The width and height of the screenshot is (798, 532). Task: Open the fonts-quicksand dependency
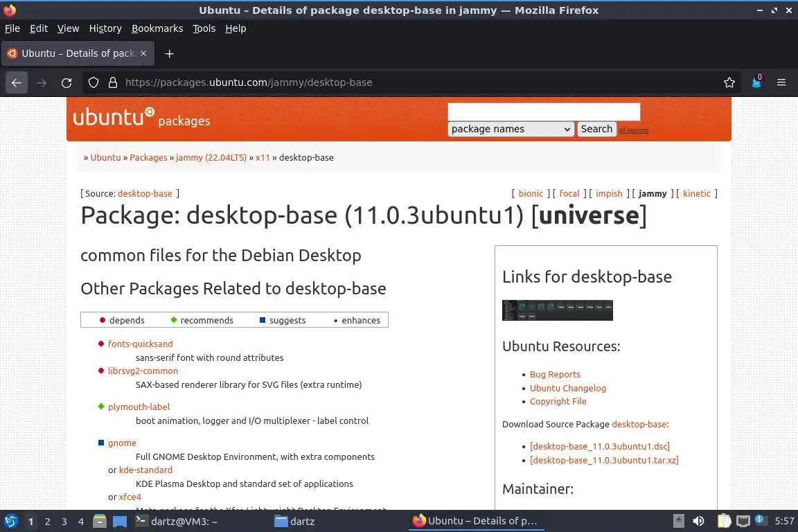[141, 344]
